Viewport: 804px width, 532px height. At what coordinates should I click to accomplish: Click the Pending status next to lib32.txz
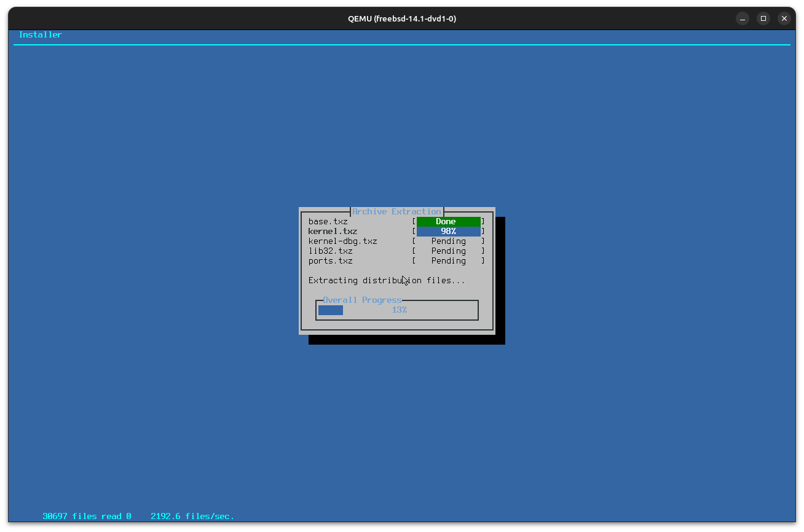click(448, 251)
